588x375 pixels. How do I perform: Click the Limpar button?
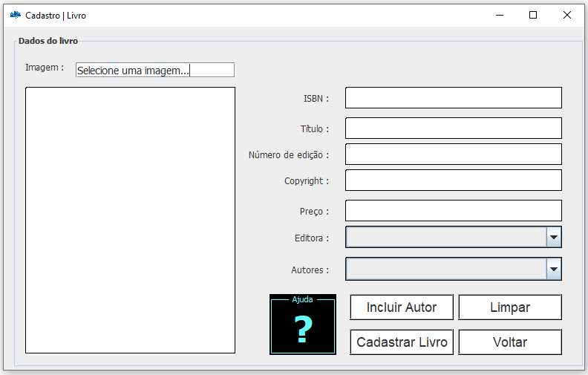(510, 307)
